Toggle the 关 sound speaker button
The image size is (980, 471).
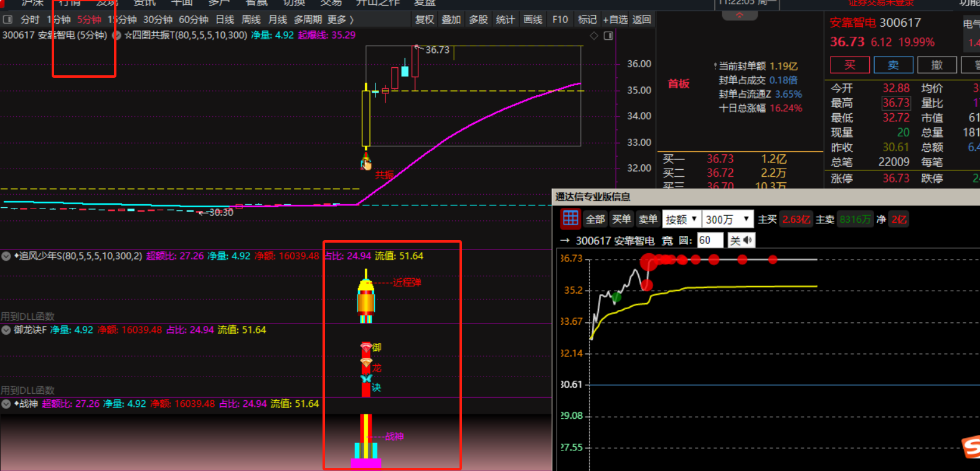(741, 240)
